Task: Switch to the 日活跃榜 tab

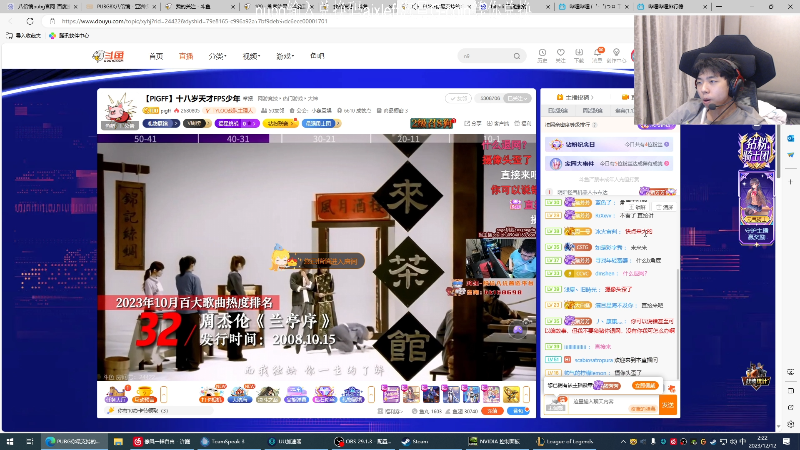Action: (558, 110)
